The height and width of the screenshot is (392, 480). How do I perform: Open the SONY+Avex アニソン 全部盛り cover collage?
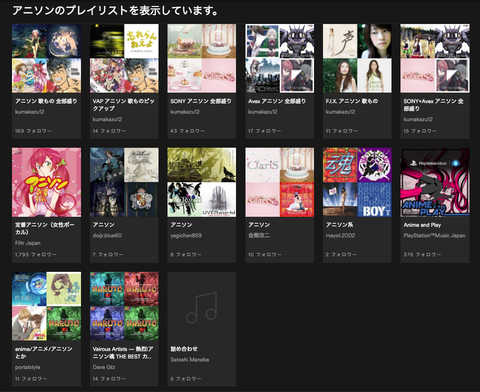(x=435, y=58)
